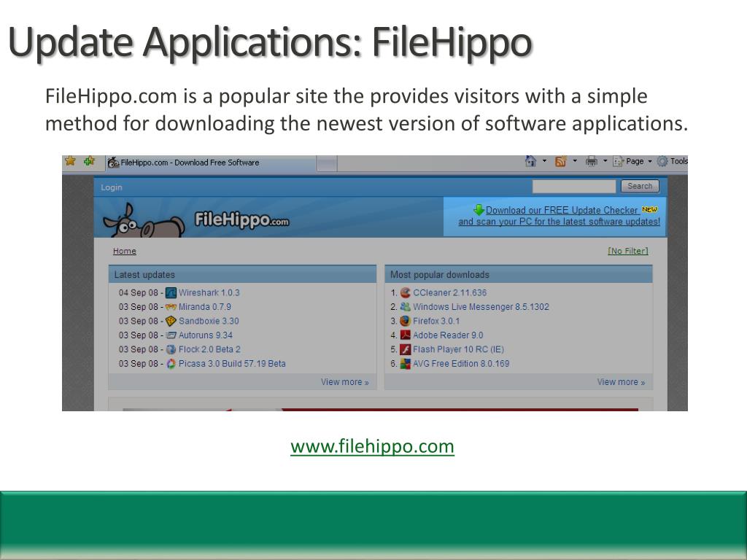Open the Miranda 0.7.9 link

point(205,307)
